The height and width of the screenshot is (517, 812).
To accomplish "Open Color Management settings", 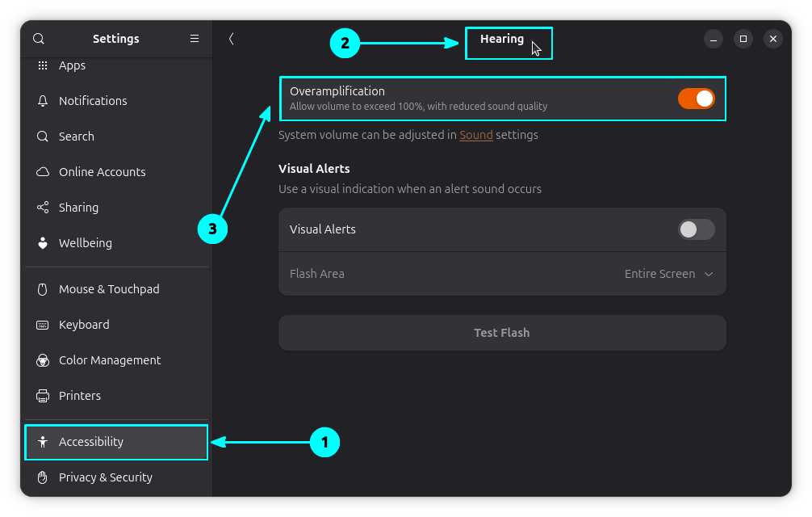I will coord(116,360).
